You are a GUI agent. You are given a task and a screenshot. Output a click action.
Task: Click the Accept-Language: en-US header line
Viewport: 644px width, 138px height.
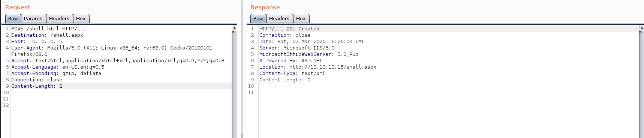[58, 67]
